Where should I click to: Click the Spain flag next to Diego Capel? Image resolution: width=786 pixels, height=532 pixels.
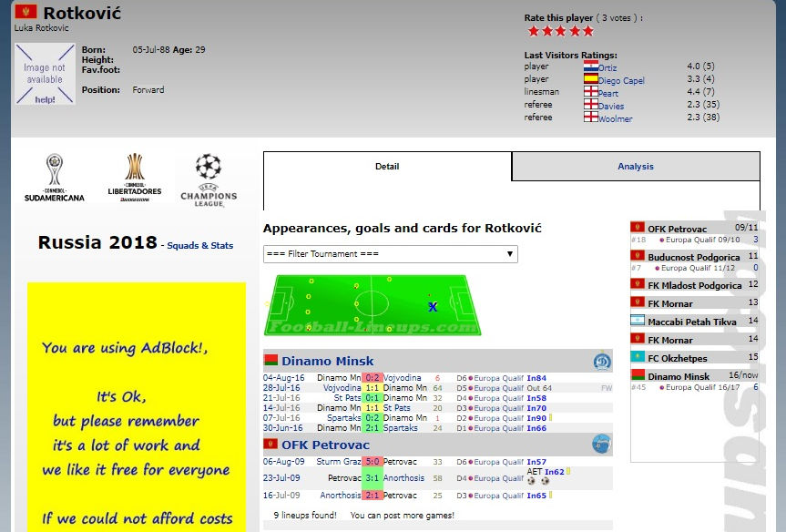pyautogui.click(x=591, y=78)
